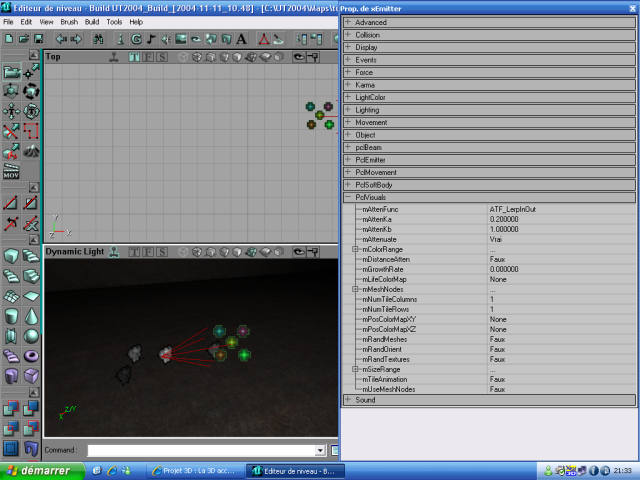Select the Camera Movement tool

(x=11, y=72)
